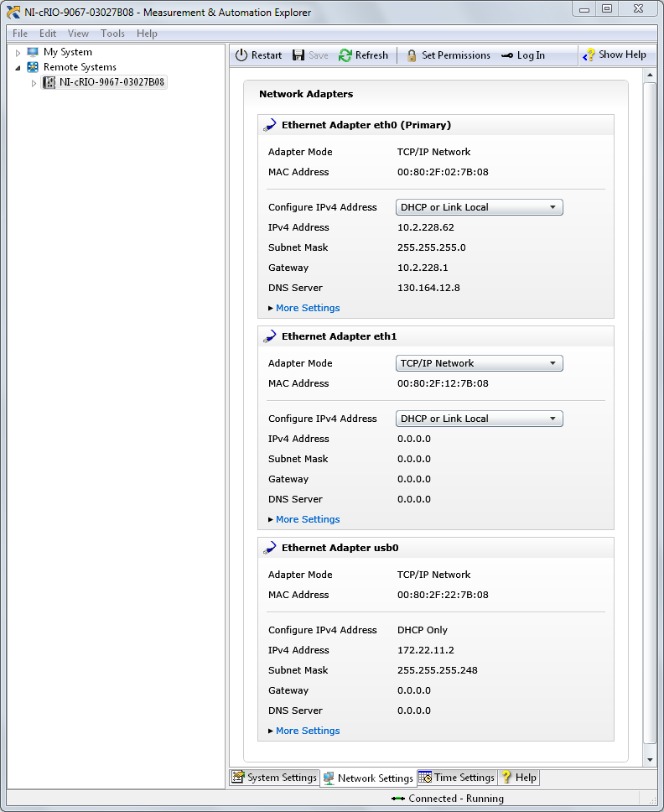Open eth0 Configure IPv4 Address dropdown
Image resolution: width=664 pixels, height=812 pixels.
[479, 207]
